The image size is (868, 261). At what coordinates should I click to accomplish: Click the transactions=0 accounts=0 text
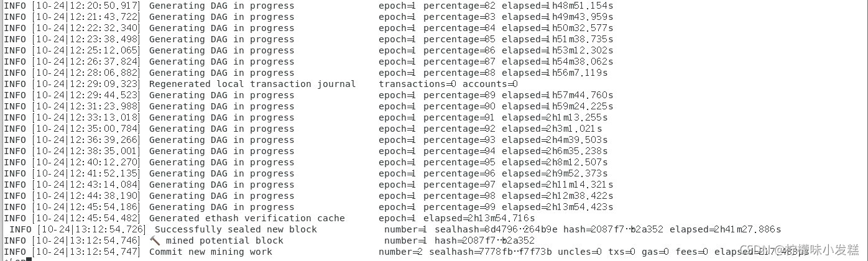[x=448, y=84]
